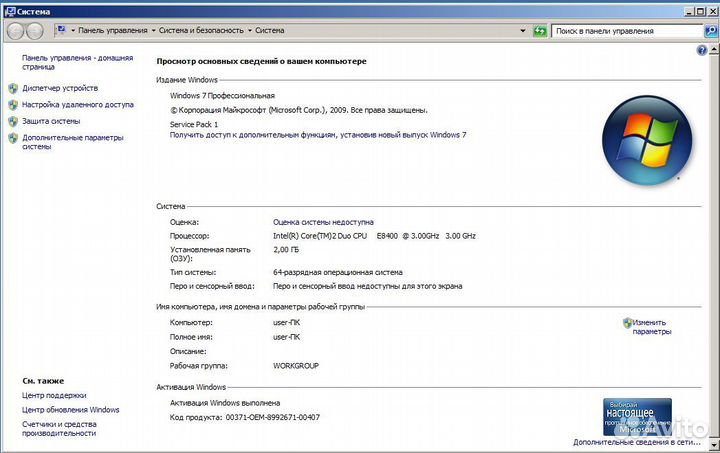Click the 2,00 ГБ memory value
720x453 pixels.
point(286,250)
